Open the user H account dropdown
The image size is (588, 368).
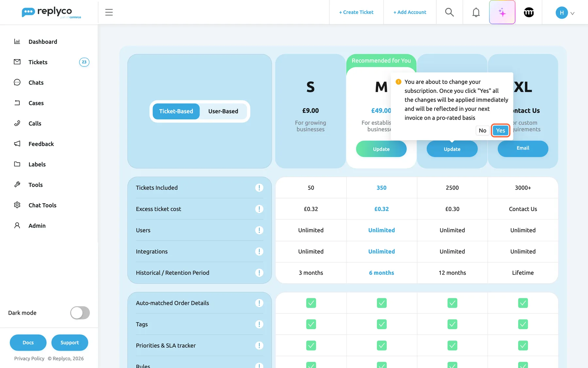click(565, 13)
